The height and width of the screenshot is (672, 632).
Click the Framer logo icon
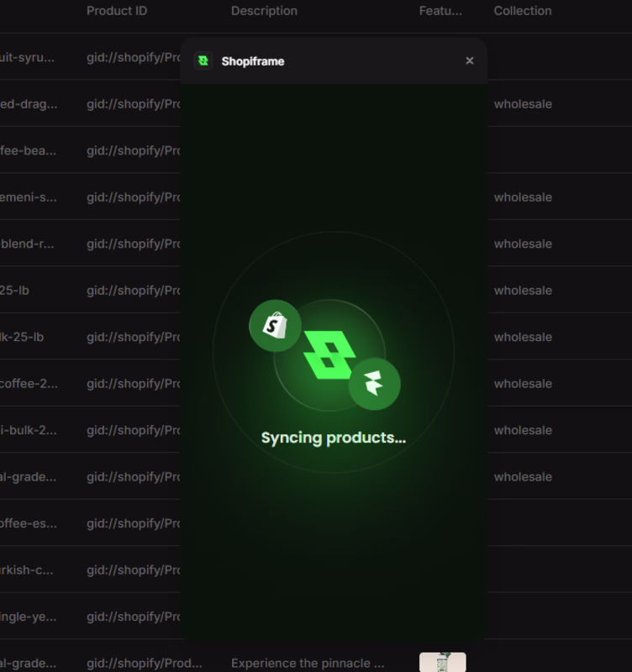374,385
